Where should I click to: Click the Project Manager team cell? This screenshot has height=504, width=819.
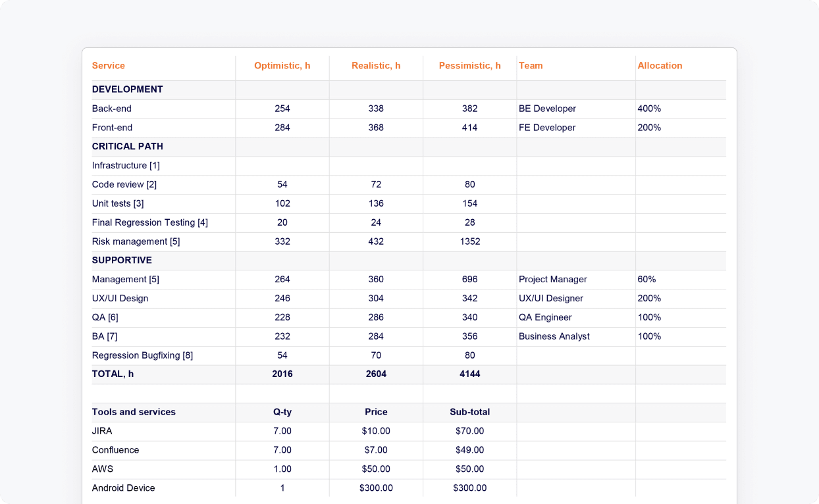(552, 280)
